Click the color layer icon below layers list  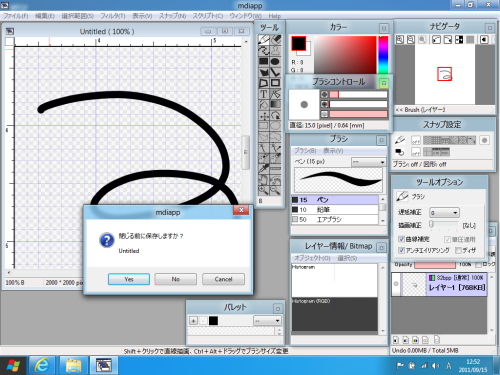tap(415, 340)
